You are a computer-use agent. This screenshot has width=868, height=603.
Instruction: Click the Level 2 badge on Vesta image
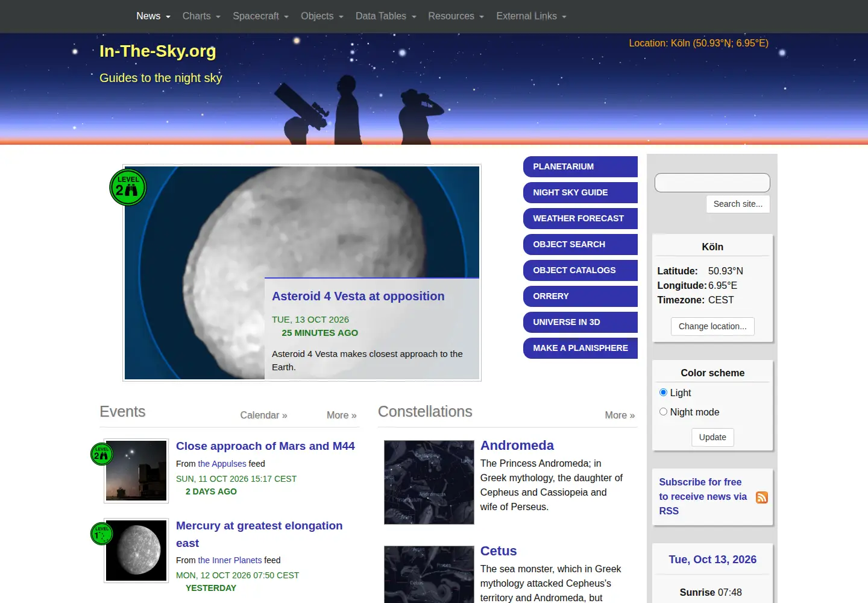(128, 188)
